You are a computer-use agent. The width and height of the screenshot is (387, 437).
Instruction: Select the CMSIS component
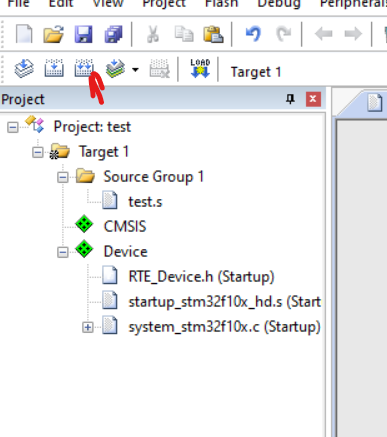(x=125, y=227)
